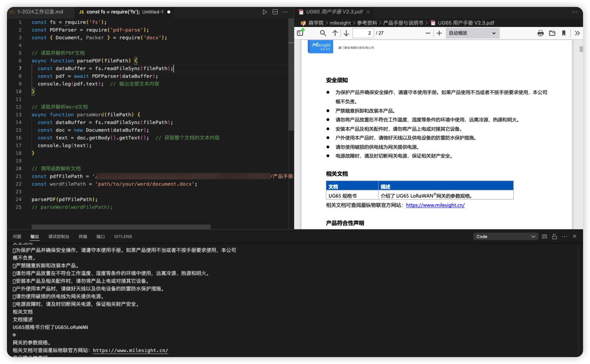Screen dimensions: 590x364
Task: Expand the PDF tools double-chevron menu
Action: click(577, 33)
